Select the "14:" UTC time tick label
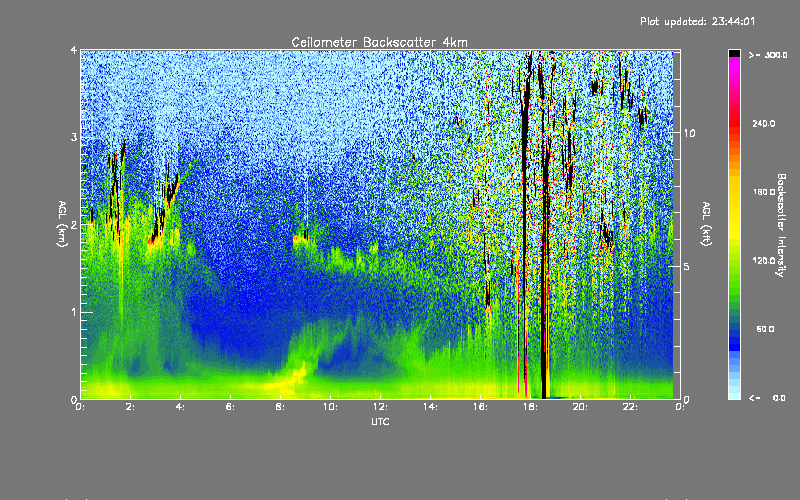800x500 pixels. (430, 407)
